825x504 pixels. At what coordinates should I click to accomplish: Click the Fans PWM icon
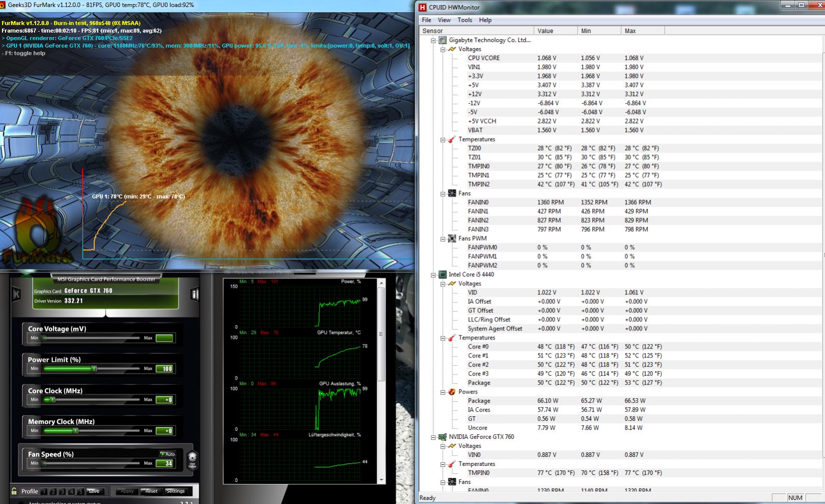452,239
